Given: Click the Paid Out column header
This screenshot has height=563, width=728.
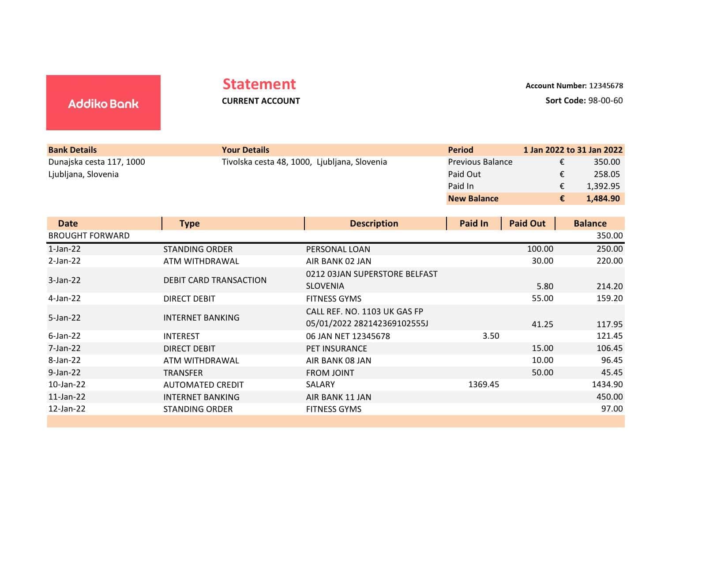Looking at the screenshot, I should click(527, 223).
